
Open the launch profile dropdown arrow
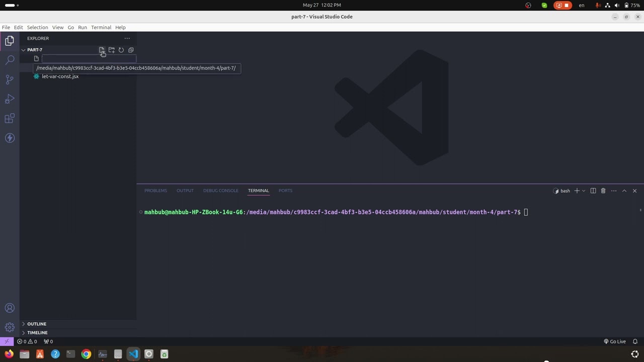pyautogui.click(x=584, y=191)
